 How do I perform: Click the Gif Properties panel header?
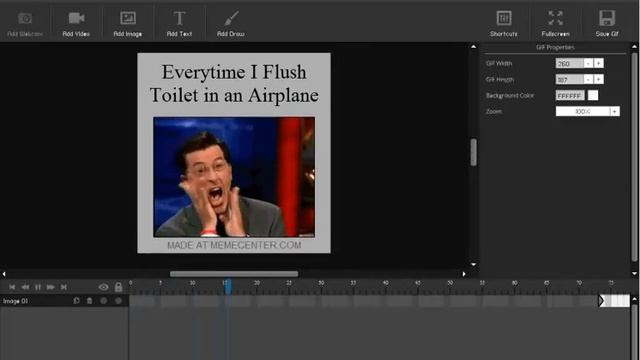pyautogui.click(x=555, y=47)
